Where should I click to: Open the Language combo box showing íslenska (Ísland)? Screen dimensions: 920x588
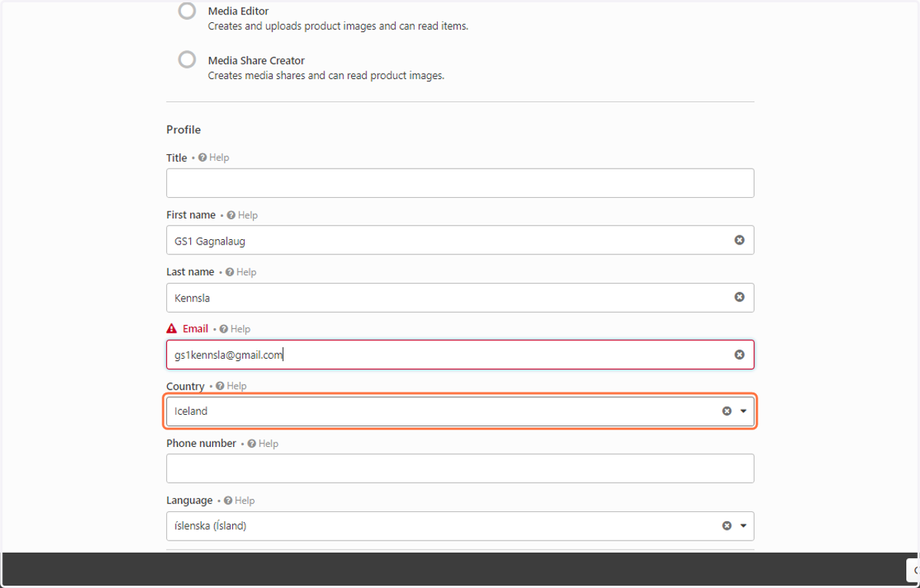point(460,526)
